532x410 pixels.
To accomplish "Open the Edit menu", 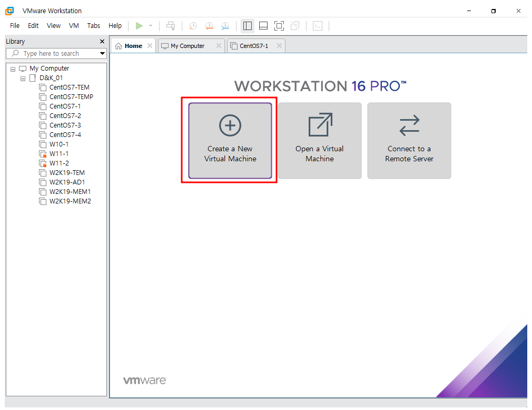I will [x=33, y=26].
